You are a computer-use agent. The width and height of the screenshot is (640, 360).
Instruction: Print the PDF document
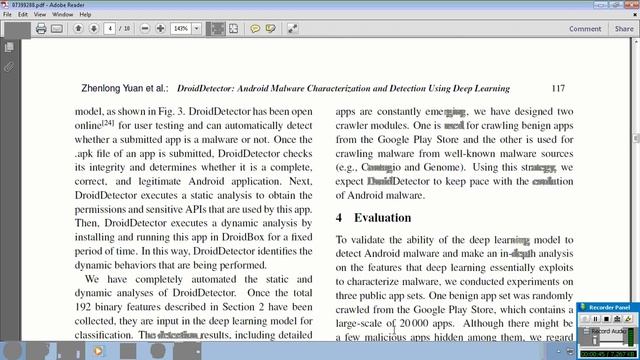pyautogui.click(x=41, y=29)
